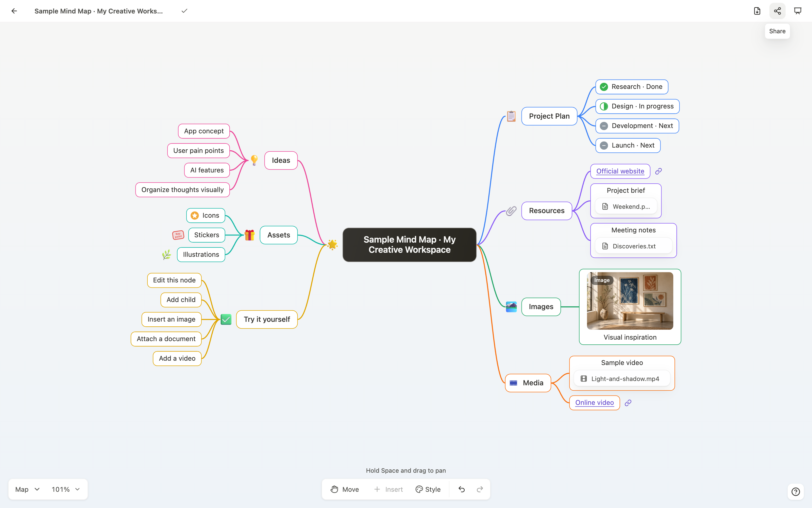Screen dimensions: 812x508
Task: Open link icon next to Online video
Action: click(628, 403)
